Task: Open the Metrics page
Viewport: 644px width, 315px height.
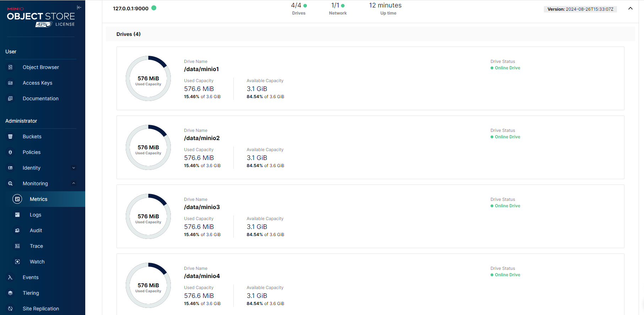Action: [38, 199]
